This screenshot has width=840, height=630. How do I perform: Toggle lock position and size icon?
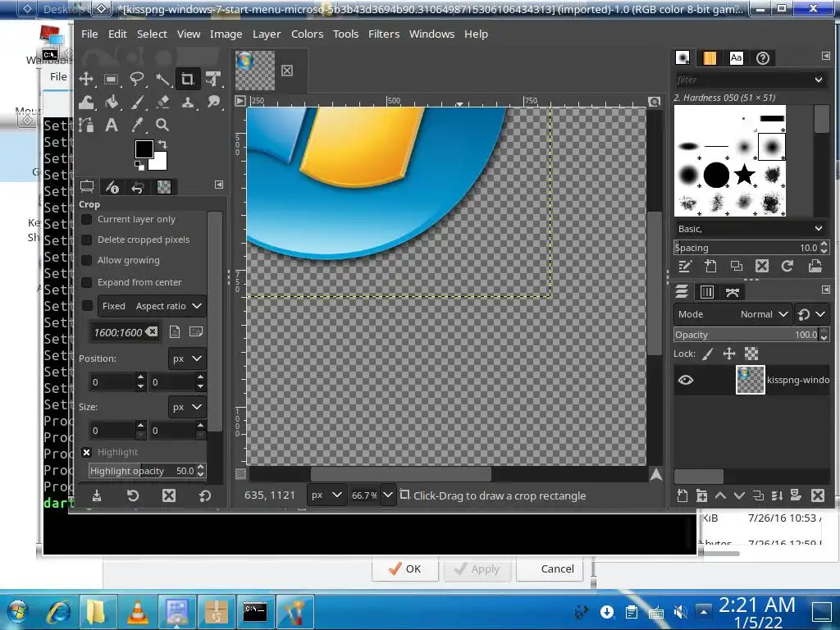[x=729, y=354]
